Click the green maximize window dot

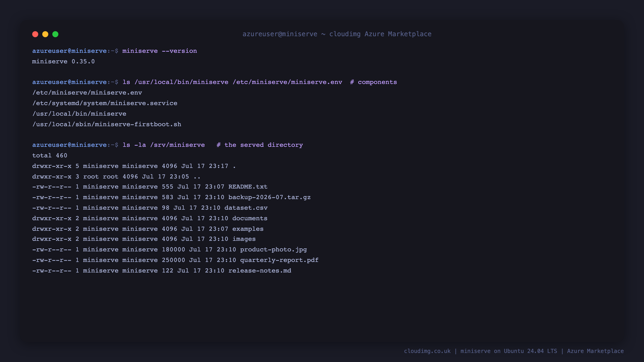pyautogui.click(x=55, y=34)
